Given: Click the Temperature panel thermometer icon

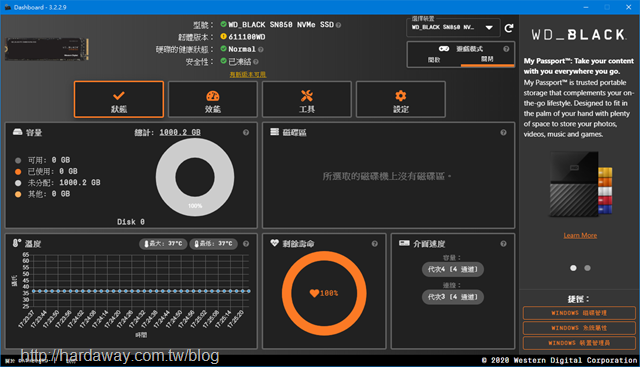Looking at the screenshot, I should 17,243.
